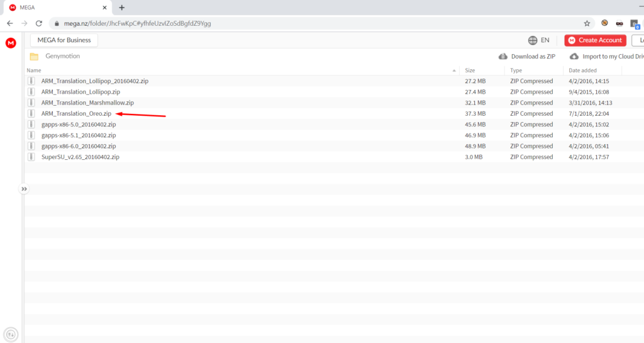
Task: Click zip icon of gapps-x86-5.1_20160402.zip
Action: [31, 135]
